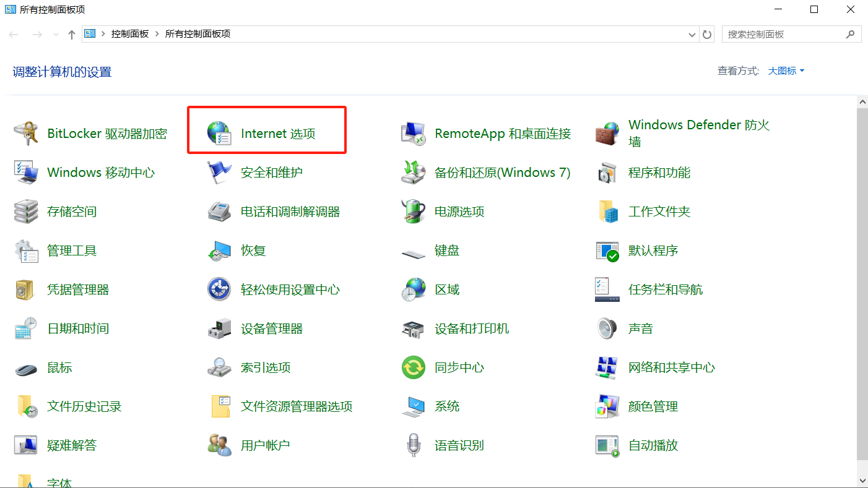The width and height of the screenshot is (868, 488).
Task: Open 恢复 recovery icon
Action: click(220, 250)
